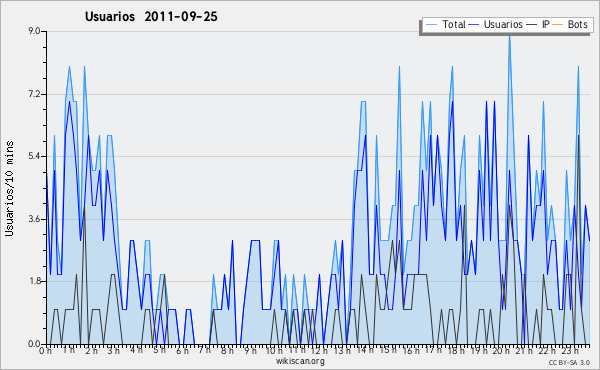The width and height of the screenshot is (600, 370).
Task: Click the 5.4 y-axis value
Action: click(34, 156)
